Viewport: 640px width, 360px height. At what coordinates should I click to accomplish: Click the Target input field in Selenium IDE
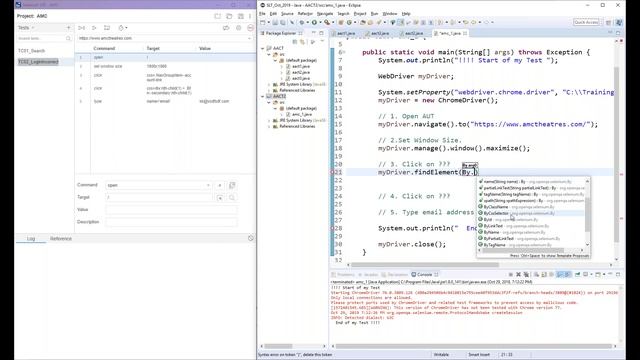click(x=159, y=198)
